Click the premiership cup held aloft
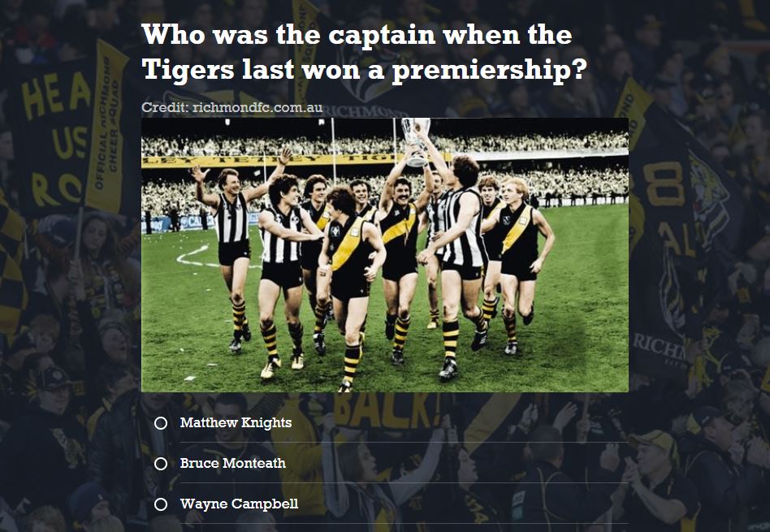Viewport: 770px width, 532px height. [415, 141]
